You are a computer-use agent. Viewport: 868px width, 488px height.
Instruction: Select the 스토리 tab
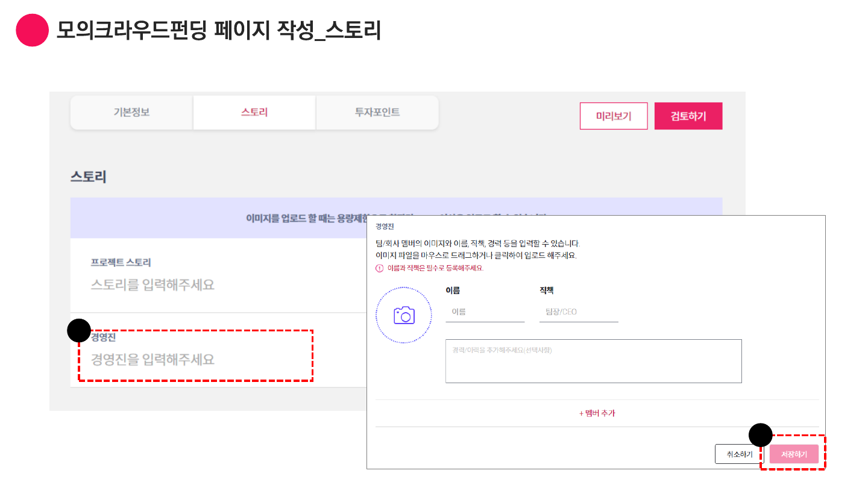tap(254, 113)
